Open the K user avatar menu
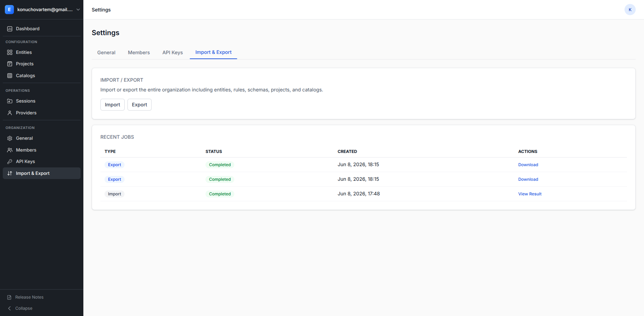 pos(630,10)
